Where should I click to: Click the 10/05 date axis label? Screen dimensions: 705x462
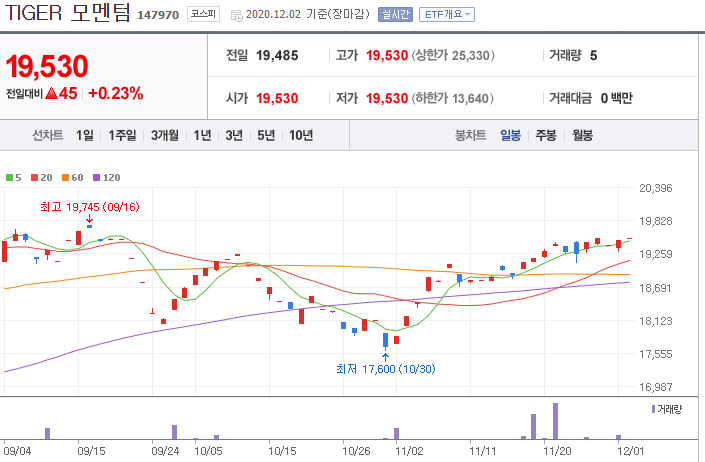[x=208, y=451]
